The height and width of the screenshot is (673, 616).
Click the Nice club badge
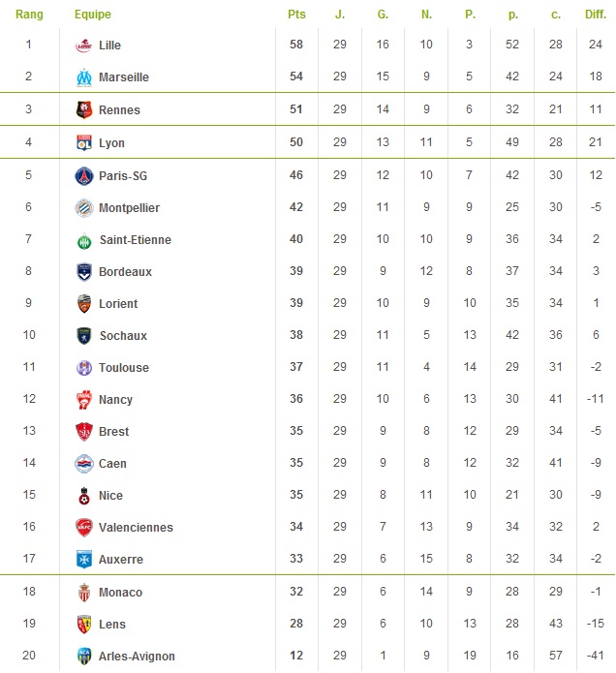coord(84,496)
